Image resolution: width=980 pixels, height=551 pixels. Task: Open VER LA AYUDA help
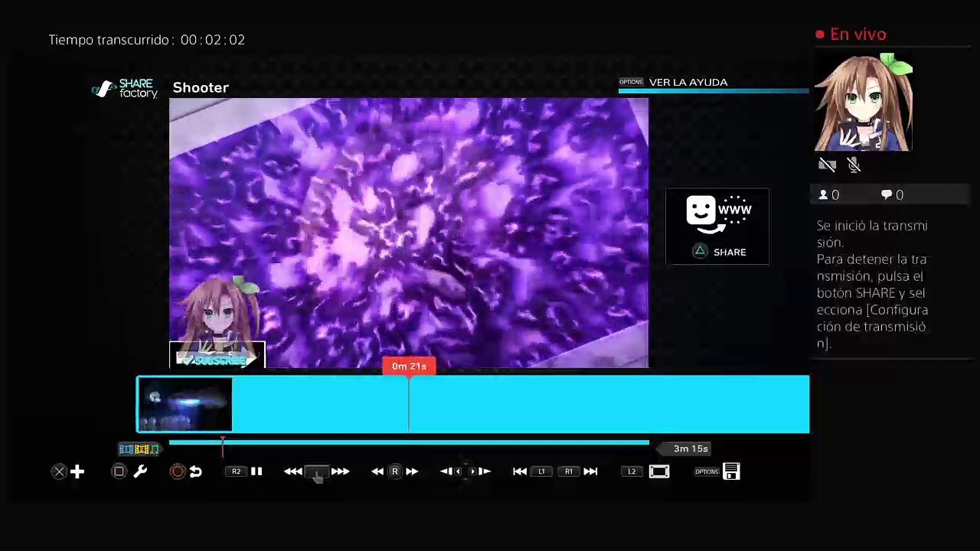point(688,82)
